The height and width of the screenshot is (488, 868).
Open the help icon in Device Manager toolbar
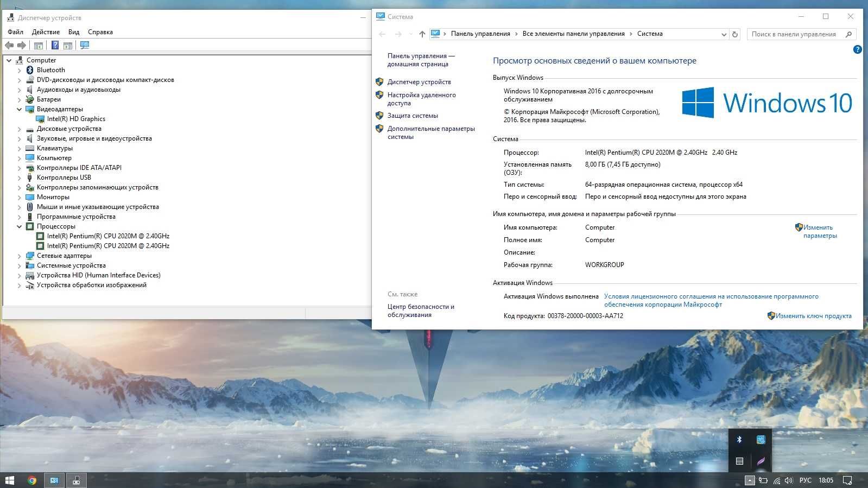(x=55, y=46)
